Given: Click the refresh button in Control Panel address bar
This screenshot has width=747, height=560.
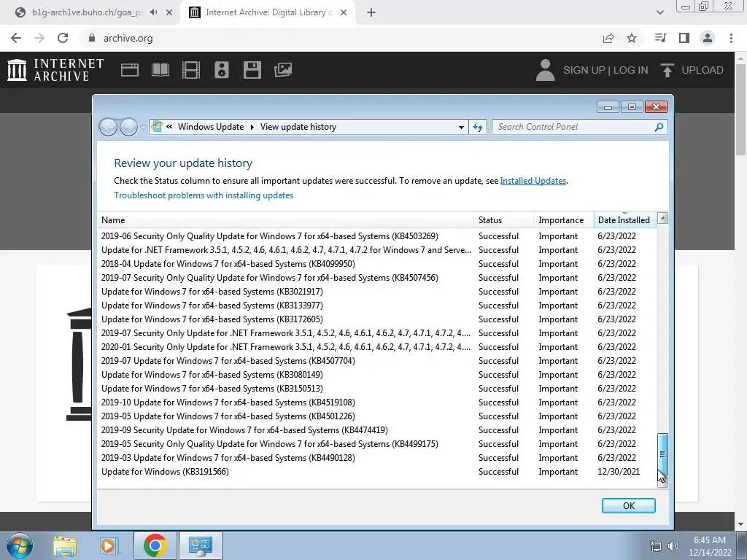Looking at the screenshot, I should click(x=478, y=127).
